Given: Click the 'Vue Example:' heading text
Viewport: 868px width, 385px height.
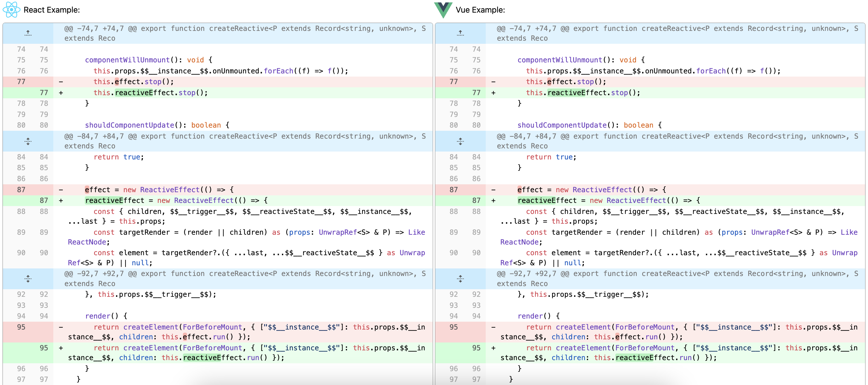Looking at the screenshot, I should (x=480, y=10).
